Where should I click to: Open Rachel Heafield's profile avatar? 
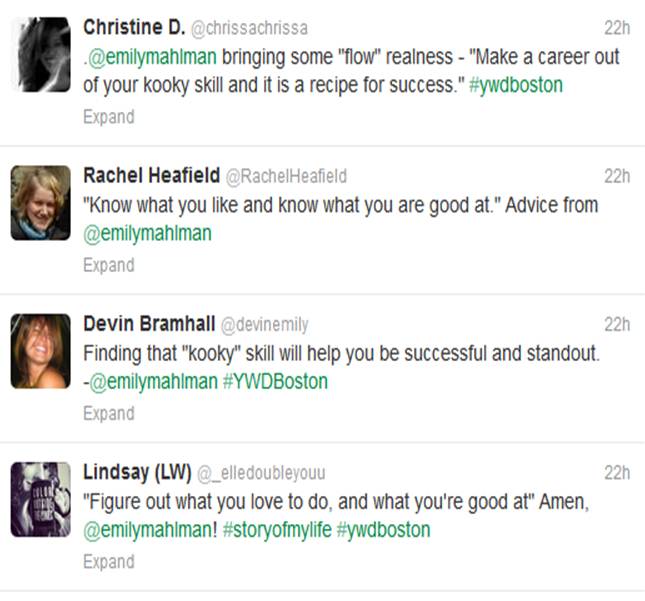coord(41,203)
